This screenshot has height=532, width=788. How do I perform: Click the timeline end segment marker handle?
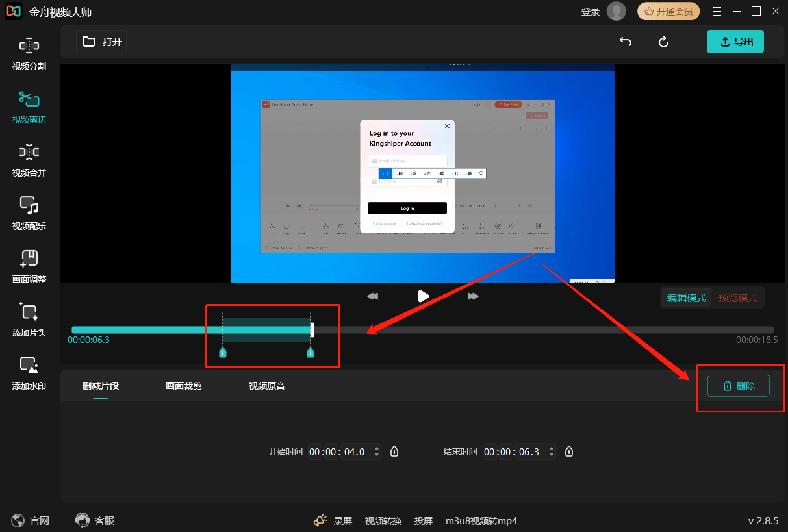click(x=311, y=352)
